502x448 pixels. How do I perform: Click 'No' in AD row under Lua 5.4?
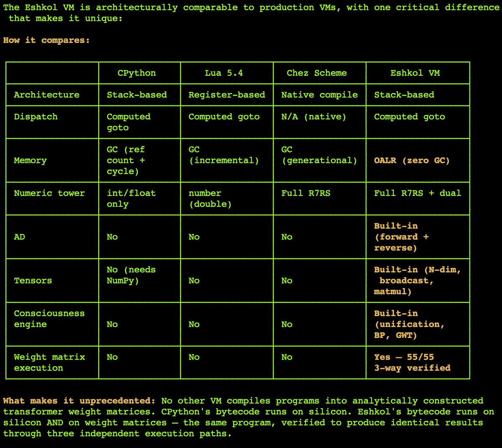pyautogui.click(x=194, y=237)
